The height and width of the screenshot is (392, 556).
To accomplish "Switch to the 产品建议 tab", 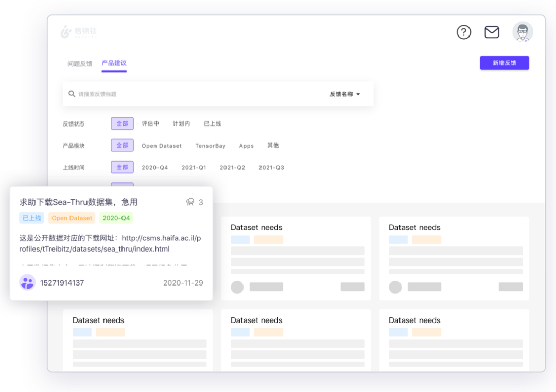I will pos(114,63).
